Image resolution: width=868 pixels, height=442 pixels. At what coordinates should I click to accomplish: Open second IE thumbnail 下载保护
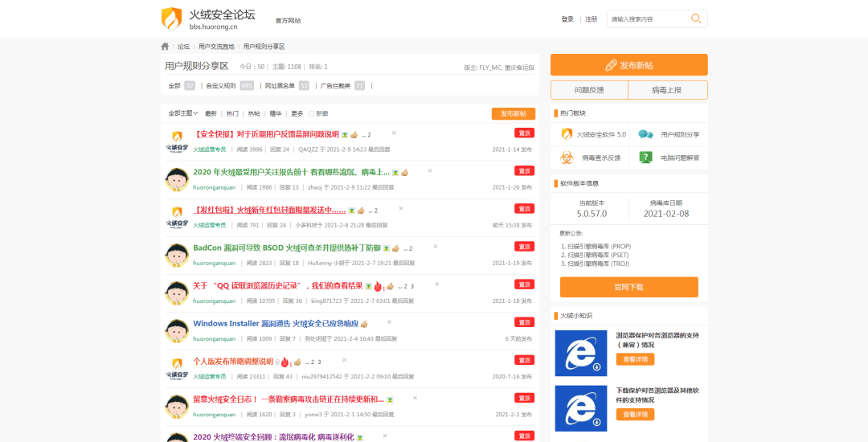(x=581, y=408)
